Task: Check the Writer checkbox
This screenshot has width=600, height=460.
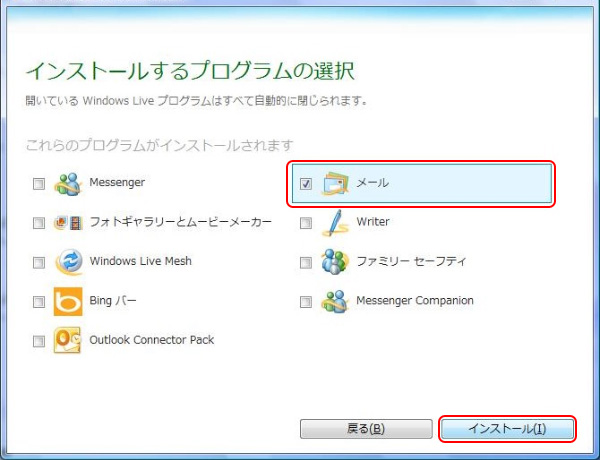Action: (306, 223)
